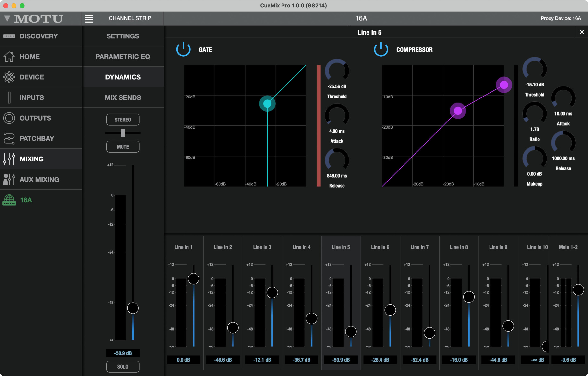Click the Discovery device icon

[9, 36]
